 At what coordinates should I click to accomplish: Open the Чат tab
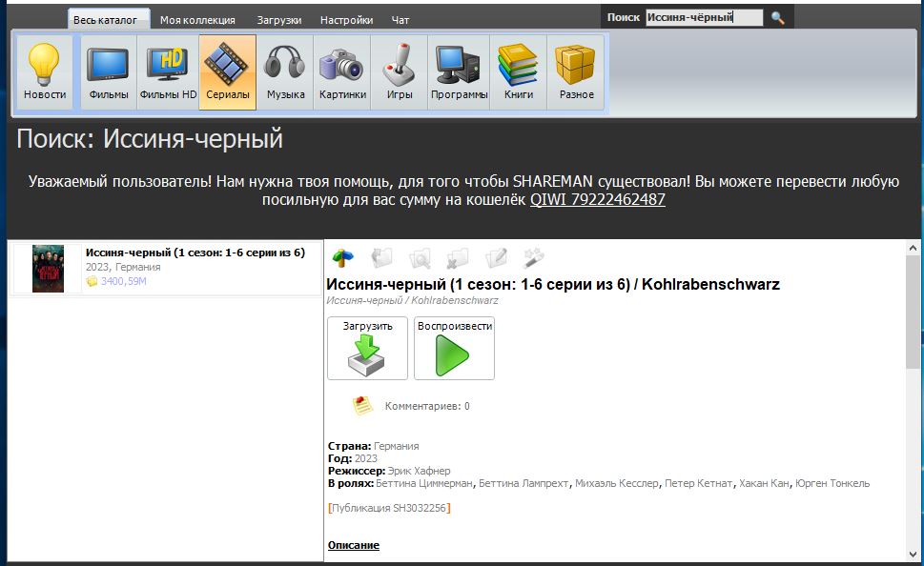coord(400,20)
